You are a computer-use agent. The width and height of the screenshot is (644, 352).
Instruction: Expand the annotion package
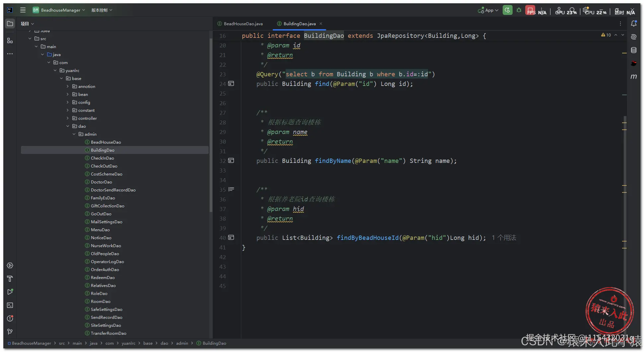tap(68, 86)
